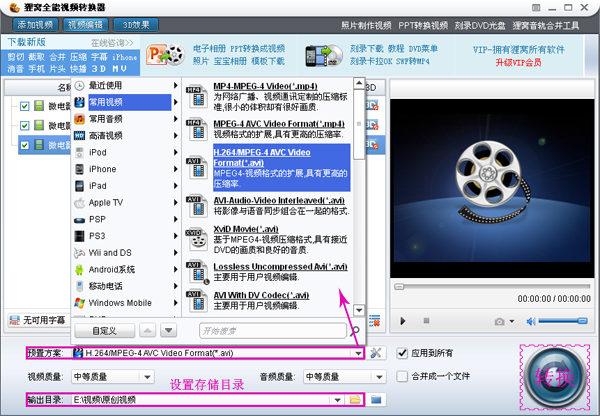Adjust the volume slider
The image size is (600, 416).
pyautogui.click(x=563, y=321)
